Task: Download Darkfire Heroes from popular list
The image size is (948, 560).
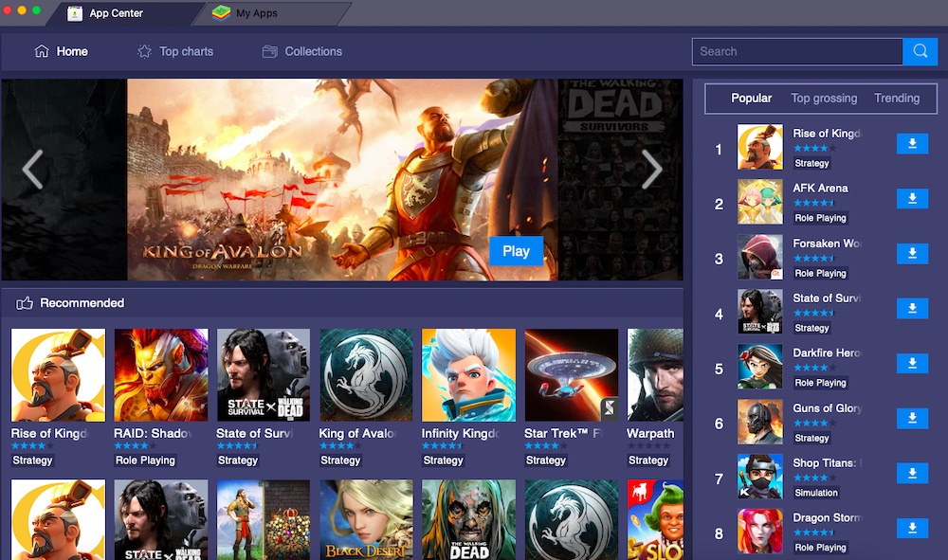Action: coord(912,364)
